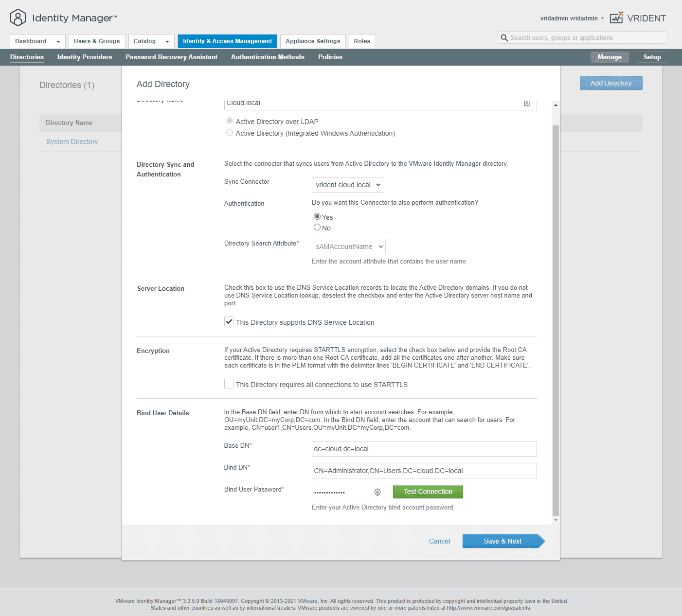Enable STARTTLS requirement checkbox

pos(229,384)
